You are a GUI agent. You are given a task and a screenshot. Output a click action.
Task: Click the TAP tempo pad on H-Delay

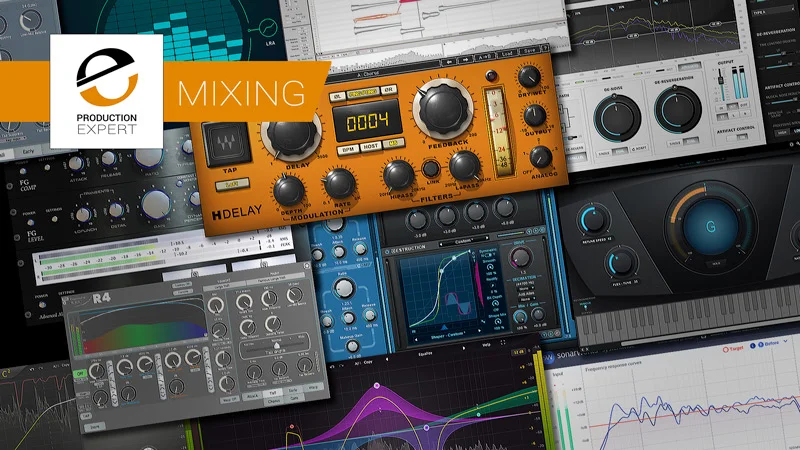[227, 144]
